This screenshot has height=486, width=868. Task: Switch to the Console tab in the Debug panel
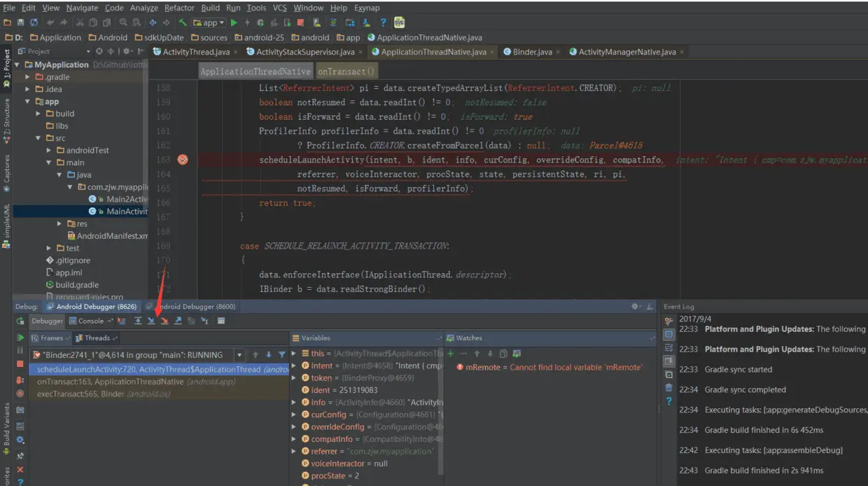point(90,321)
